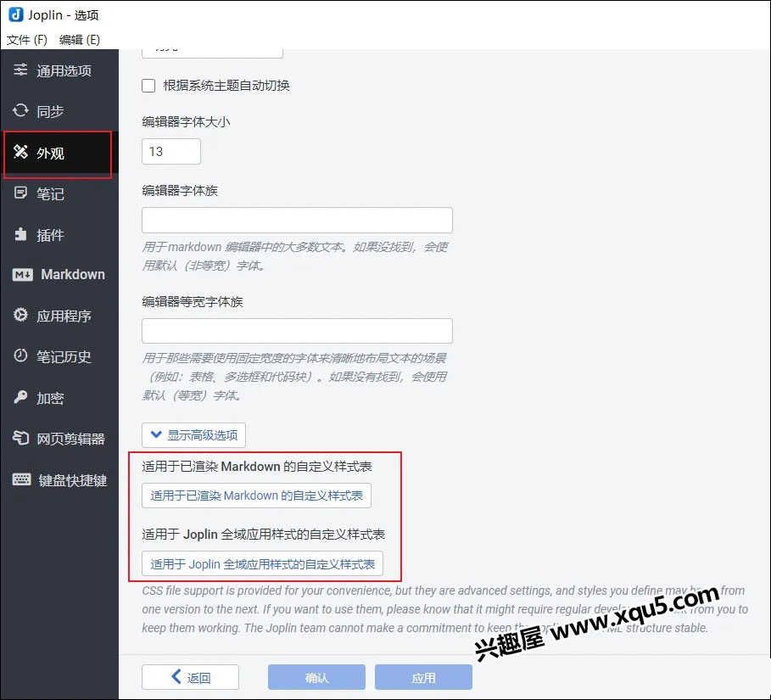Click the encryption key icon

click(x=20, y=396)
